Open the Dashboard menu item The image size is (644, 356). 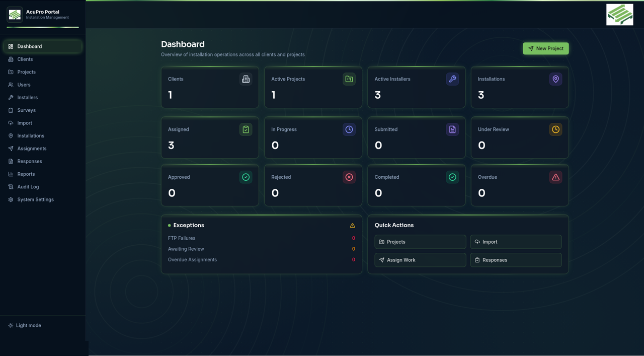tap(43, 46)
